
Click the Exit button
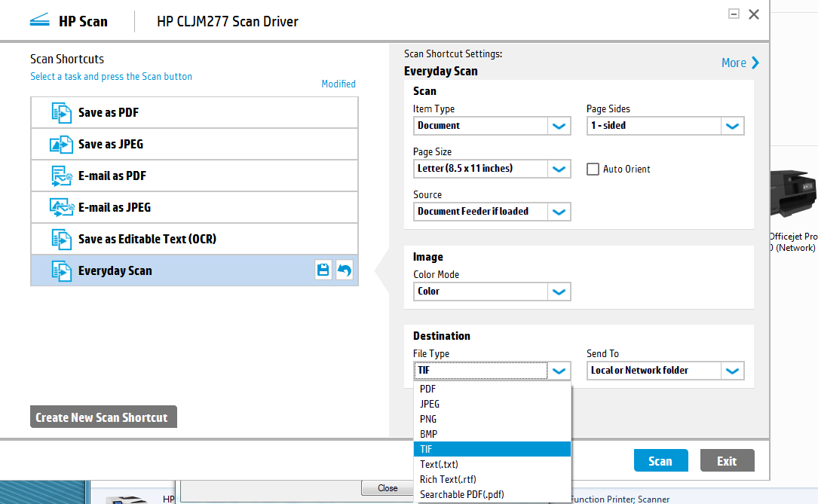[727, 461]
